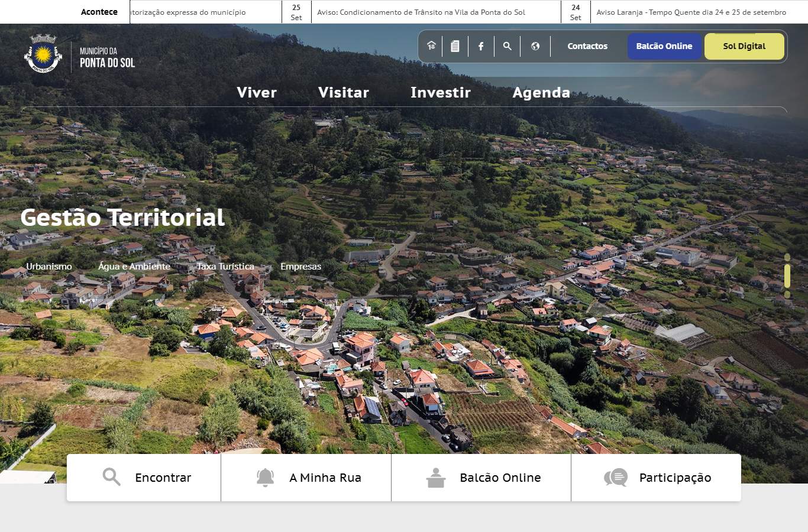This screenshot has width=808, height=532.
Task: Visit the Facebook page via header icon
Action: [x=481, y=46]
